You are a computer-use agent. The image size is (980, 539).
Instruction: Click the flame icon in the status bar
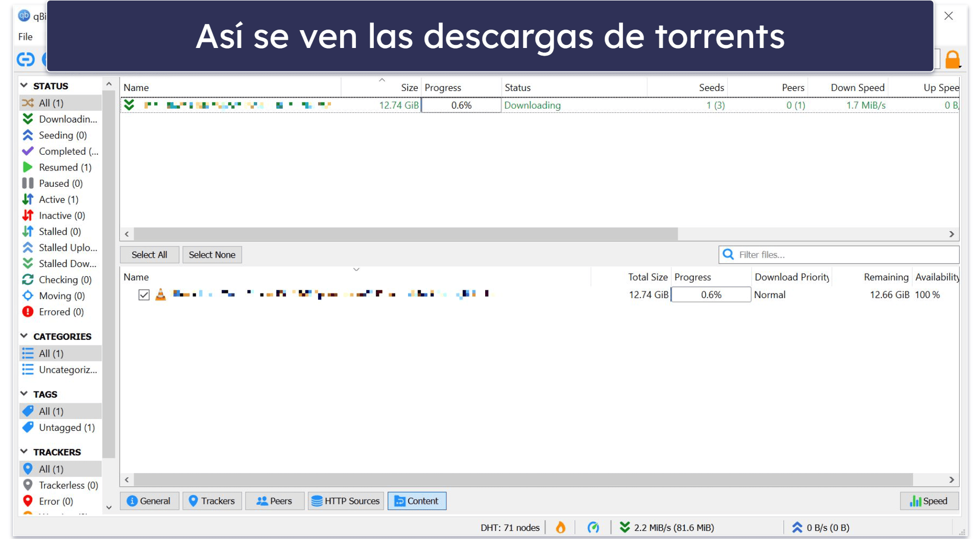560,527
